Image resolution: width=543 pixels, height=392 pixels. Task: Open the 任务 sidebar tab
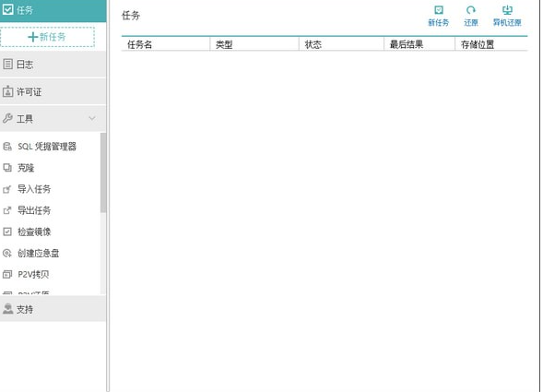[53, 10]
